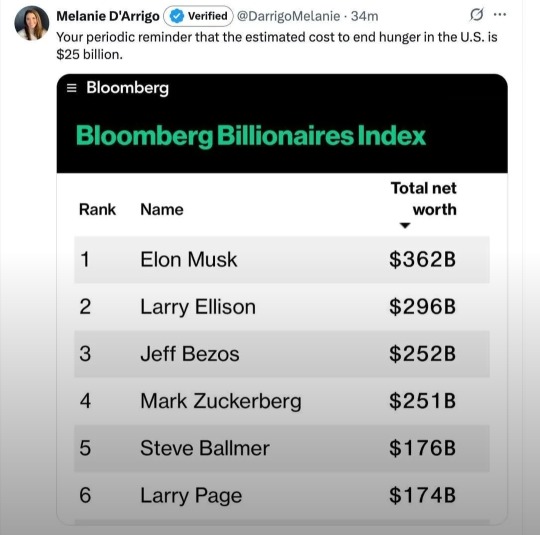The height and width of the screenshot is (535, 540).
Task: Open Melanie D'Arrigo's profile avatar
Action: [32, 23]
